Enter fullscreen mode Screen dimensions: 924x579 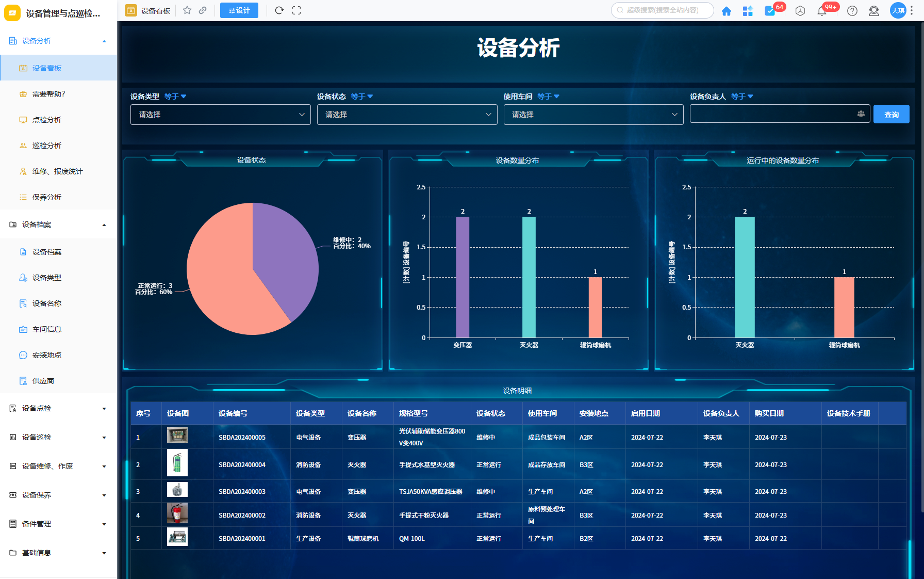[296, 10]
